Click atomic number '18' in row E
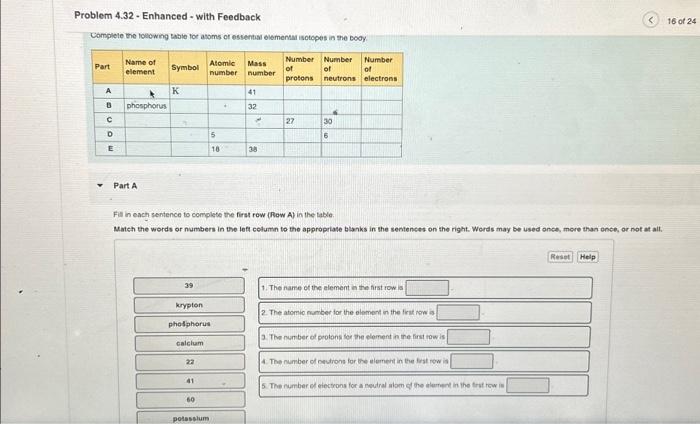700x424 pixels. [x=215, y=149]
